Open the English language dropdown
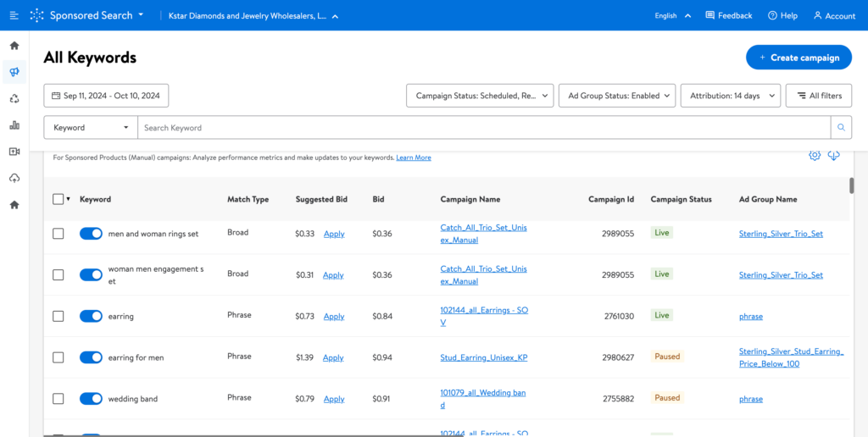 (x=672, y=15)
